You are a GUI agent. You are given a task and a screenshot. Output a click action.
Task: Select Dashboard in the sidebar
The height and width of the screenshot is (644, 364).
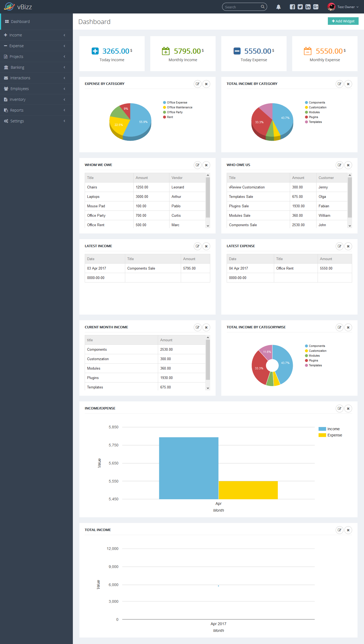tap(20, 22)
